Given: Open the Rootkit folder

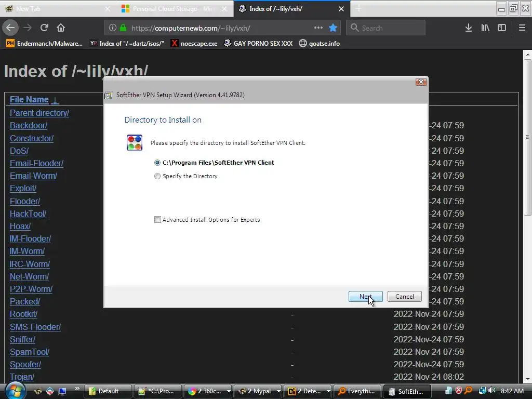Looking at the screenshot, I should pos(23,314).
